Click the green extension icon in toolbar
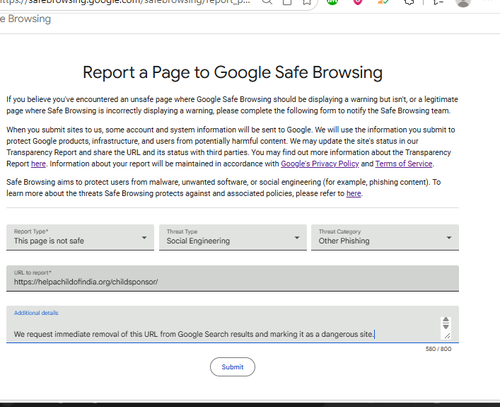Viewport: 500px width, 407px height. (x=332, y=2)
